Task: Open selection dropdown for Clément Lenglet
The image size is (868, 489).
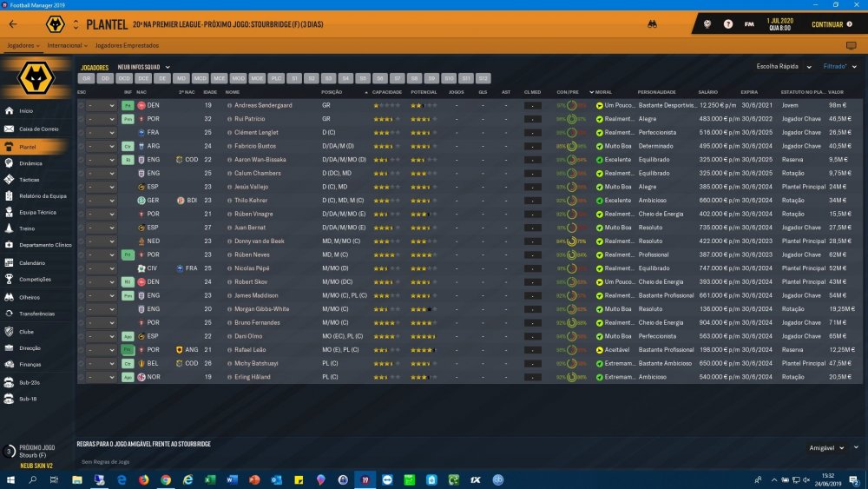Action: click(x=101, y=133)
